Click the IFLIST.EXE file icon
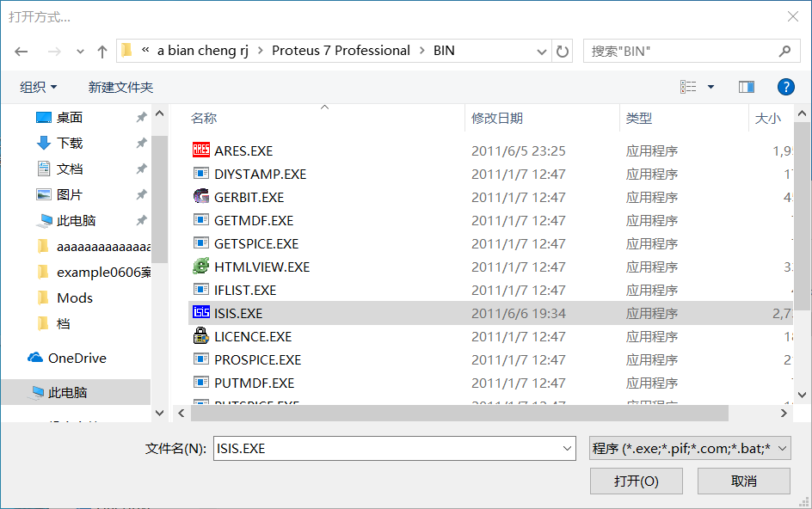The image size is (812, 509). pos(201,290)
